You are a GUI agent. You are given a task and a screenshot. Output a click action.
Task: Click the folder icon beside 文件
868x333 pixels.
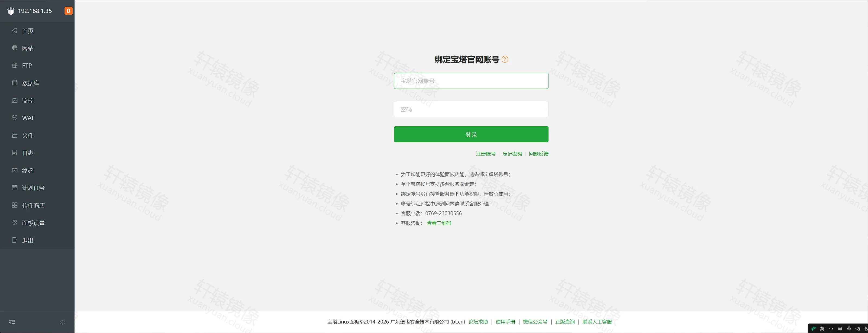(14, 135)
